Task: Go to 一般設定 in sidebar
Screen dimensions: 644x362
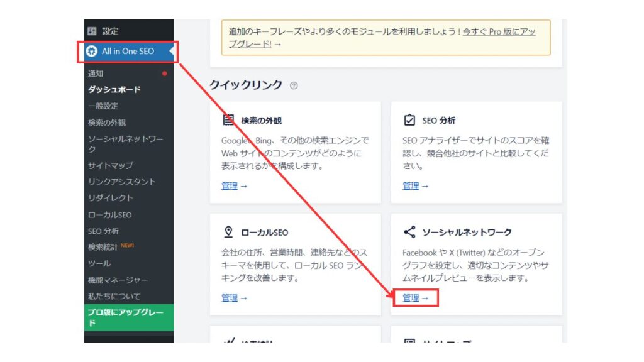Action: tap(103, 106)
